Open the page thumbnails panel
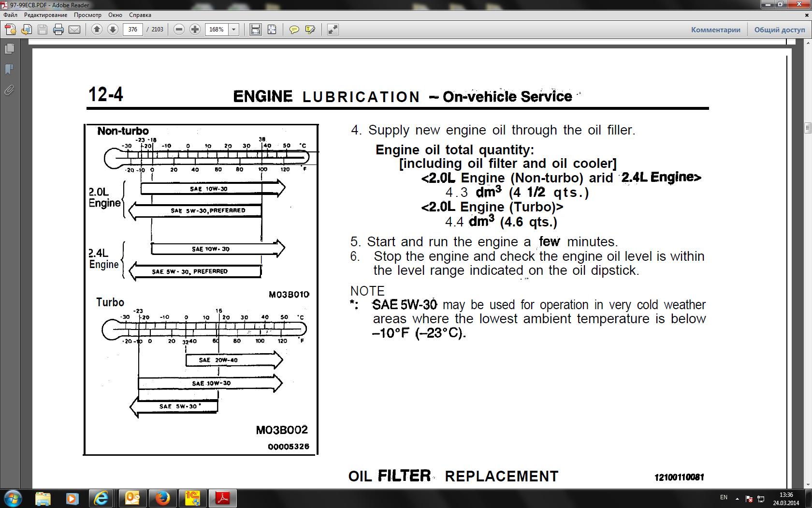The width and height of the screenshot is (812, 508). click(9, 49)
